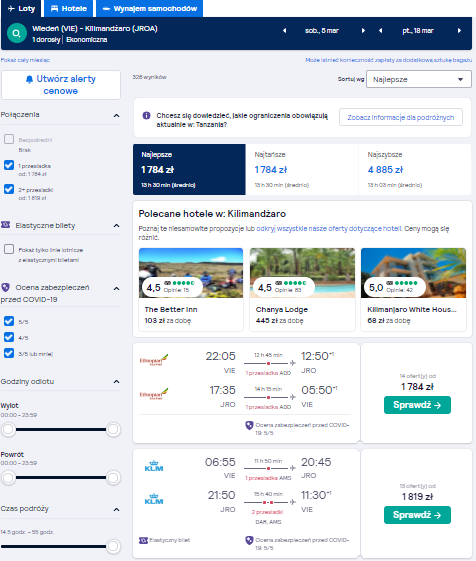The height and width of the screenshot is (561, 476).
Task: Click right handle of Powrót time slider
Action: click(113, 477)
